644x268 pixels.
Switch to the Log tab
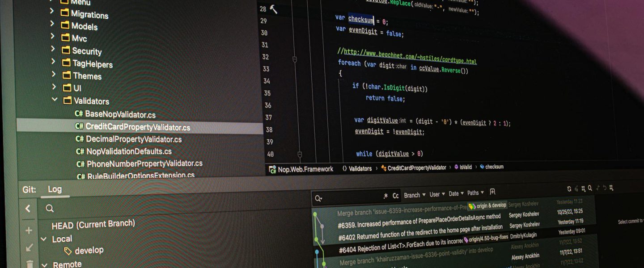[55, 189]
